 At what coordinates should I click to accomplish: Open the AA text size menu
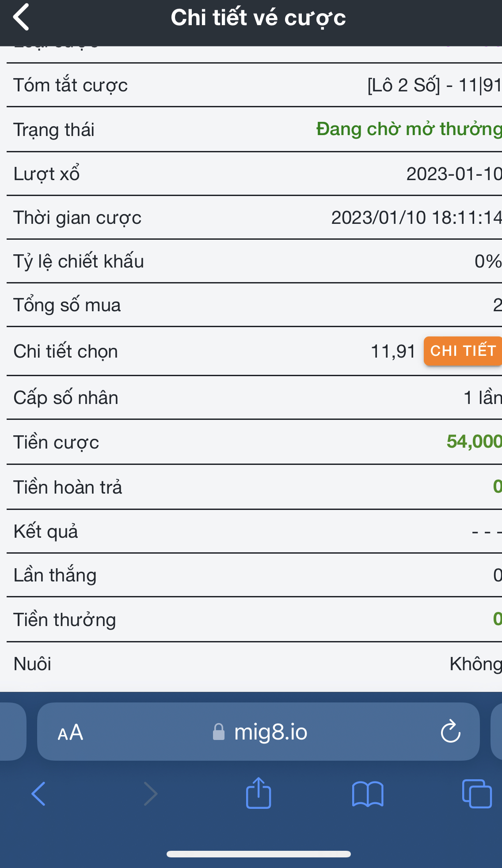70,732
